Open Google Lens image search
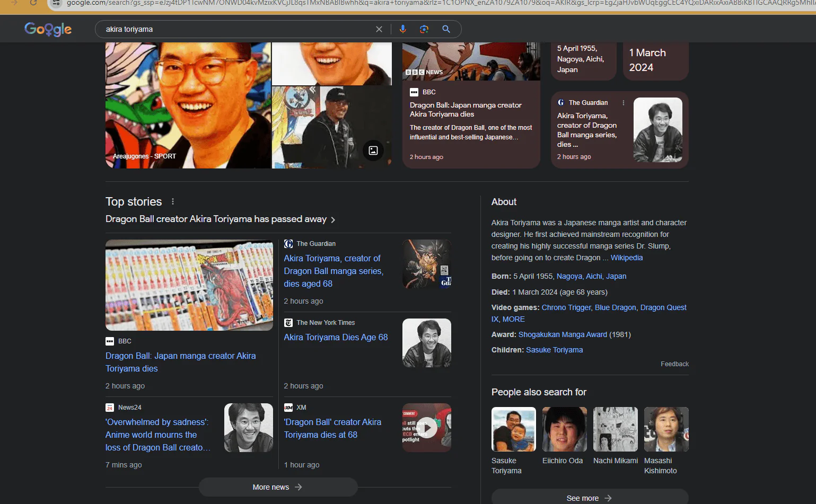The height and width of the screenshot is (504, 816). tap(424, 29)
